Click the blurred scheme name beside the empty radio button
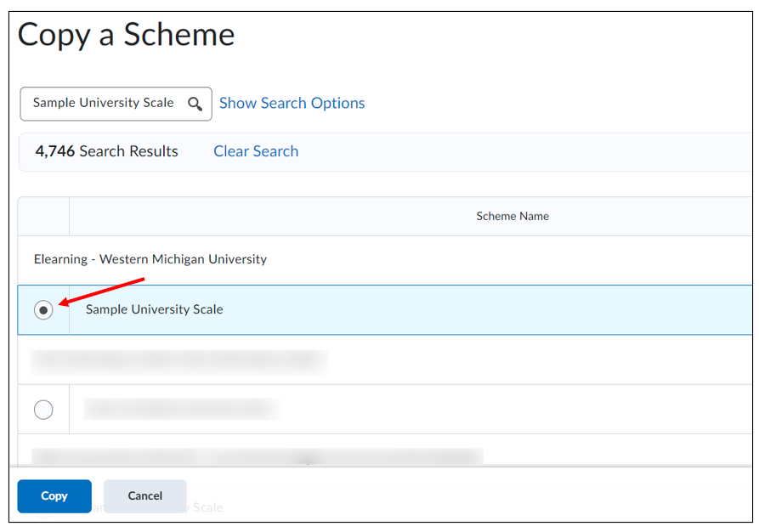759x532 pixels. click(181, 410)
